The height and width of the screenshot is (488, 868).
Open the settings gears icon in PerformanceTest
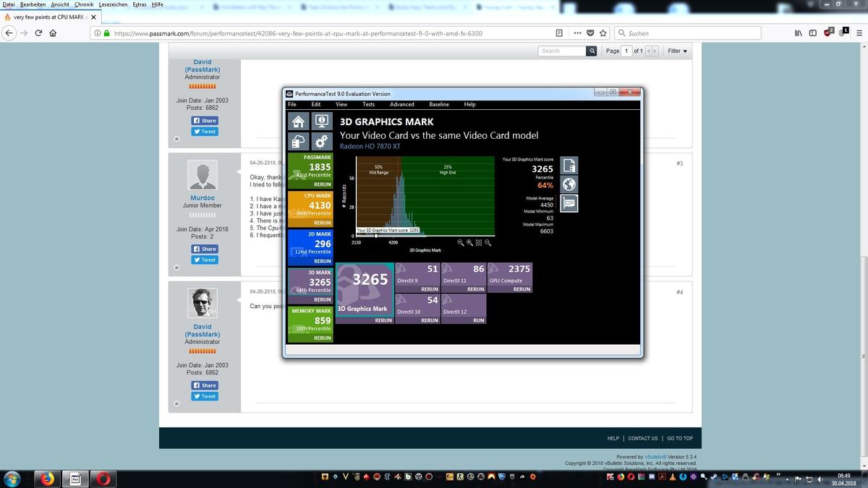(321, 142)
